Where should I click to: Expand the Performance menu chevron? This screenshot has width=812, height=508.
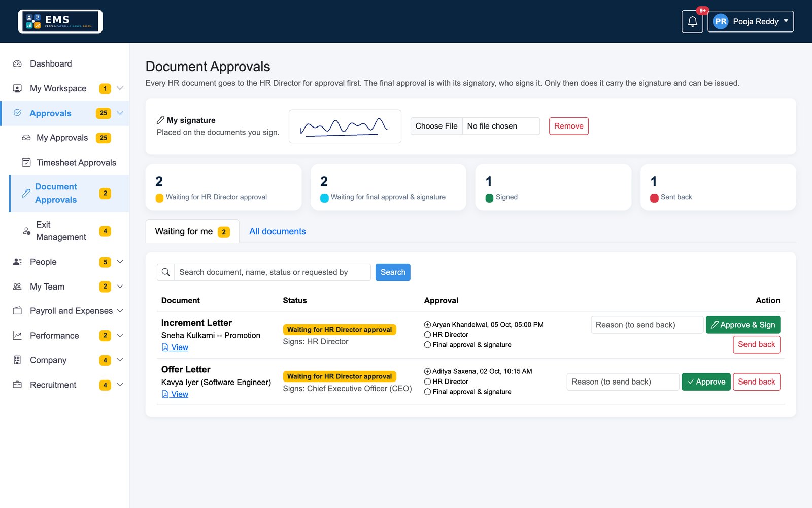[120, 336]
